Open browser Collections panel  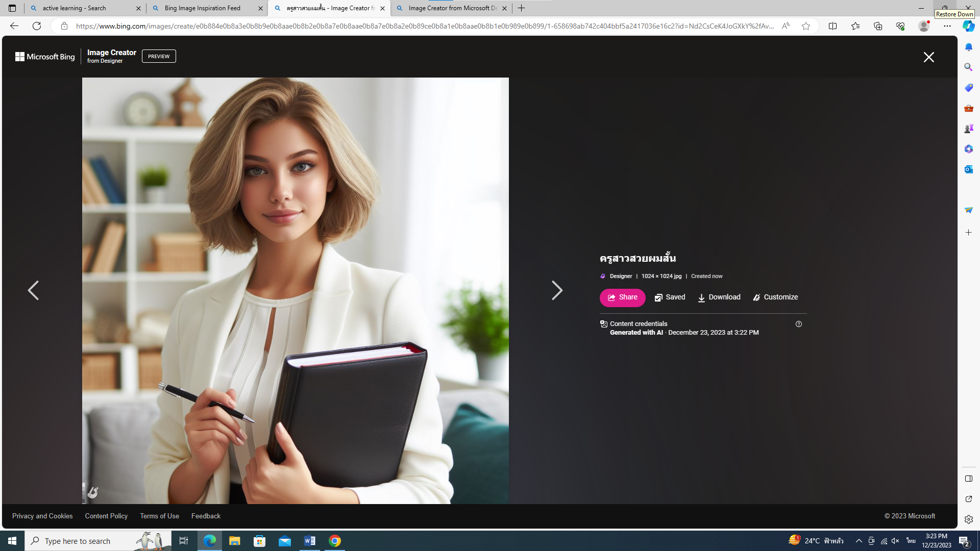click(878, 26)
